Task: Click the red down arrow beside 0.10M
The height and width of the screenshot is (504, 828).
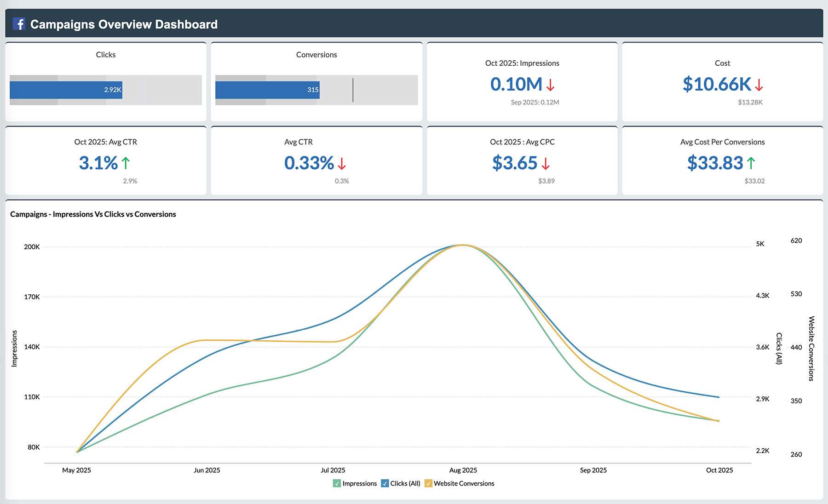Action: click(x=550, y=85)
